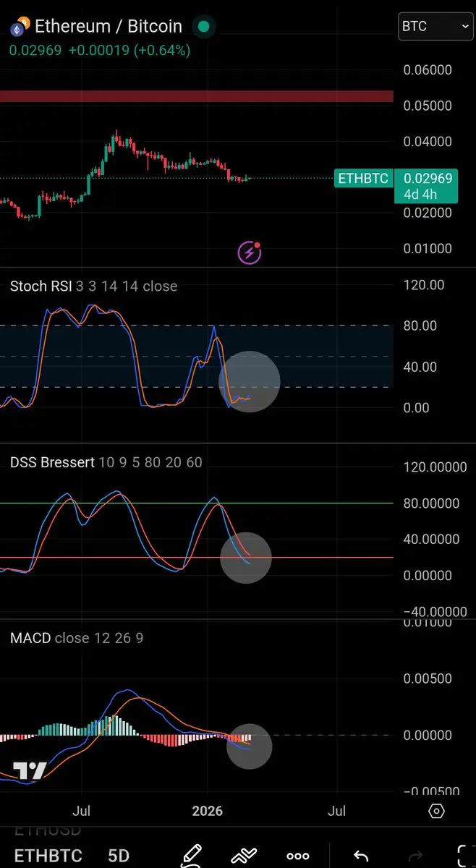The image size is (476, 868).
Task: Tap the price change +0.00019 (+0.64%) text
Action: [x=129, y=50]
